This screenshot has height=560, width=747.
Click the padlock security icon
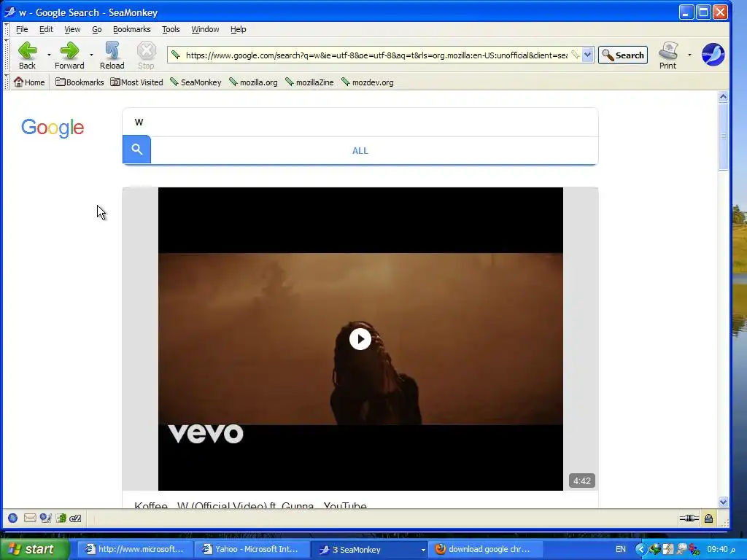(x=708, y=518)
